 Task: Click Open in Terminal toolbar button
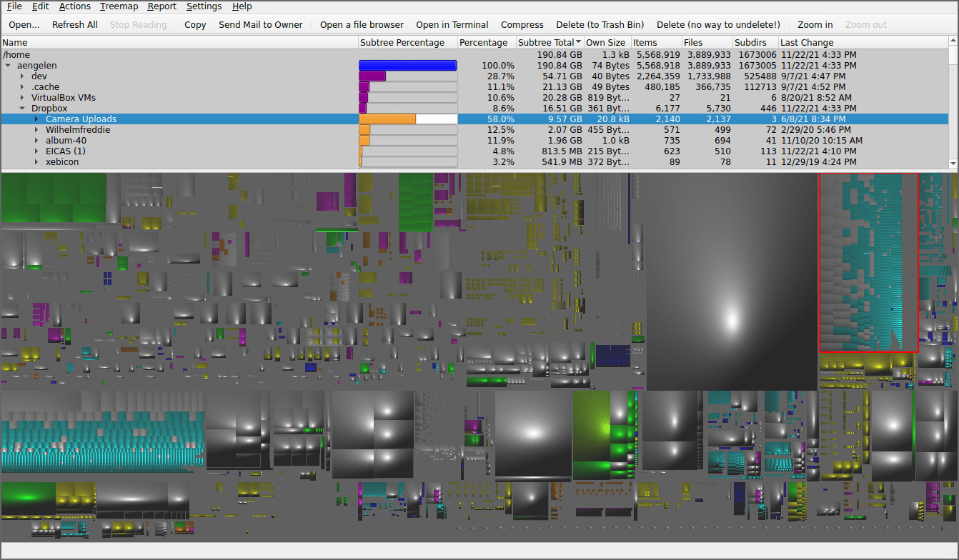click(x=452, y=24)
